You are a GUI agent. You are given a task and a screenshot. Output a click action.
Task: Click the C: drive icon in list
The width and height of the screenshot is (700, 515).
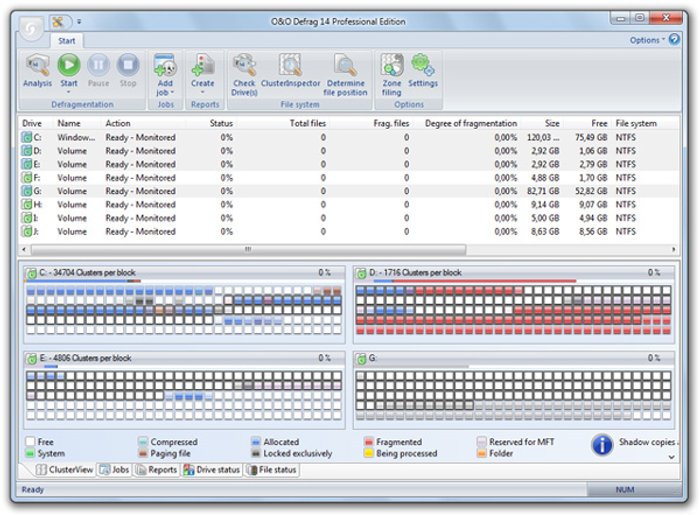point(27,137)
